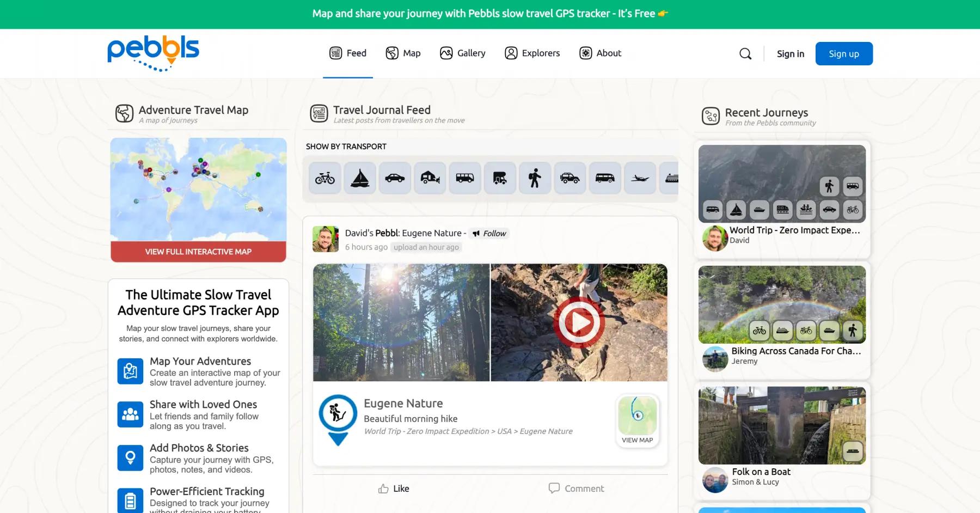Like David's Eugene Nature post

(x=394, y=488)
